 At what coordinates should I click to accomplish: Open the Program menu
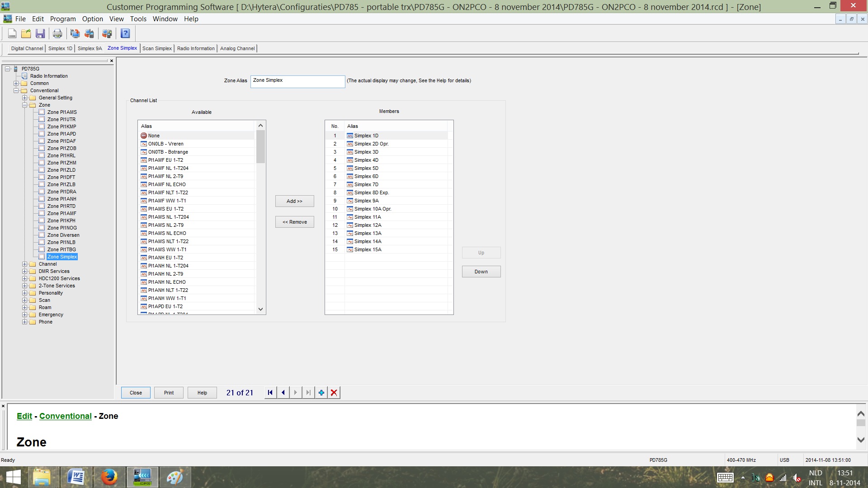click(63, 19)
